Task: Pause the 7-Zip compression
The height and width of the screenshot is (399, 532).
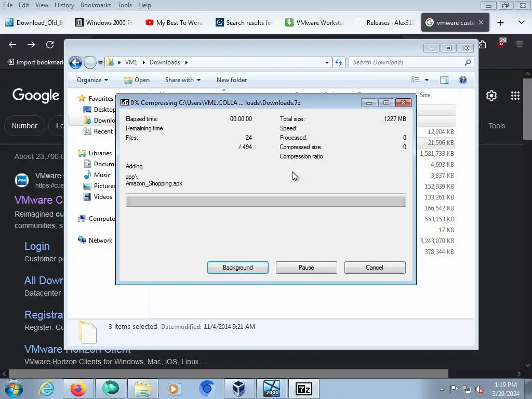Action: (x=306, y=268)
